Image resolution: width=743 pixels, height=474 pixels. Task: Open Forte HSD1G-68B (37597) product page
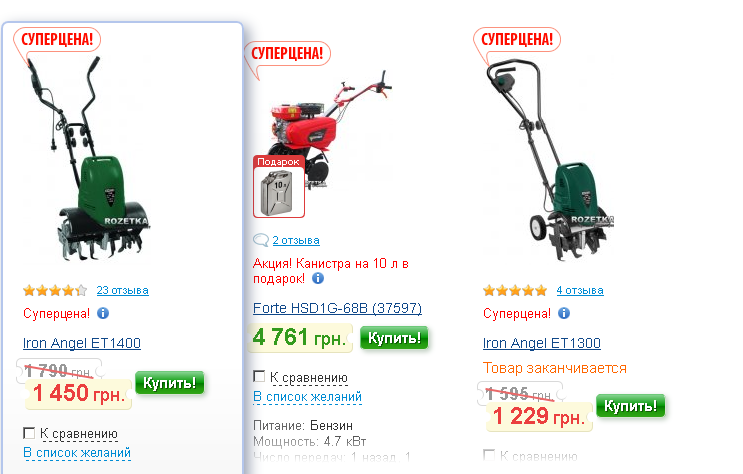click(x=337, y=308)
